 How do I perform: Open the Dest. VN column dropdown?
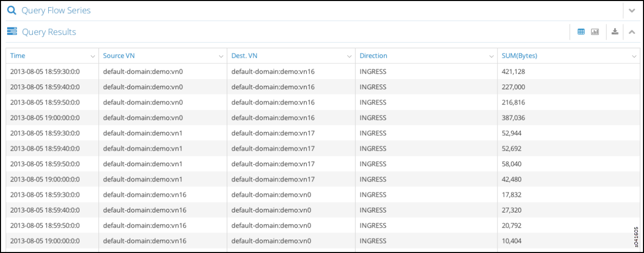click(x=349, y=56)
